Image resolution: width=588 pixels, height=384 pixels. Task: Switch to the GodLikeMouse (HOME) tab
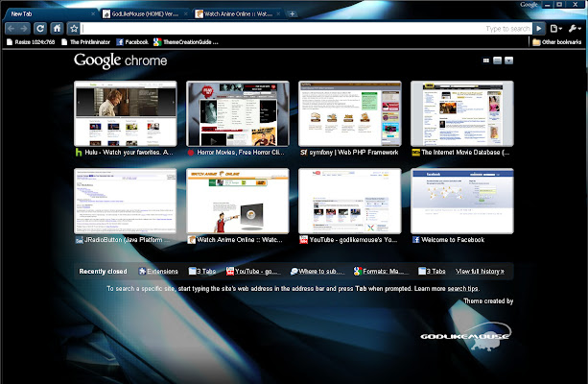(x=145, y=13)
